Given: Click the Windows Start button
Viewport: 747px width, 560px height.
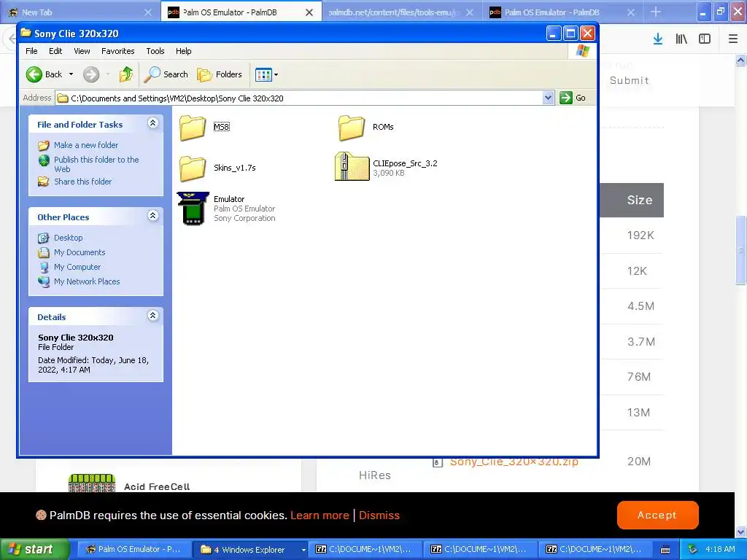Looking at the screenshot, I should tap(34, 549).
